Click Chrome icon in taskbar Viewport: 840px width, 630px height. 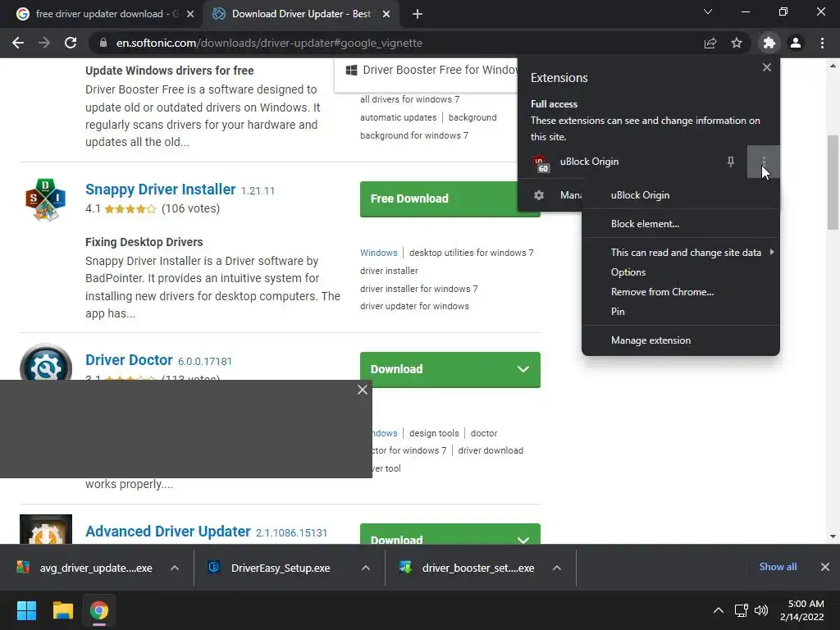pos(98,610)
